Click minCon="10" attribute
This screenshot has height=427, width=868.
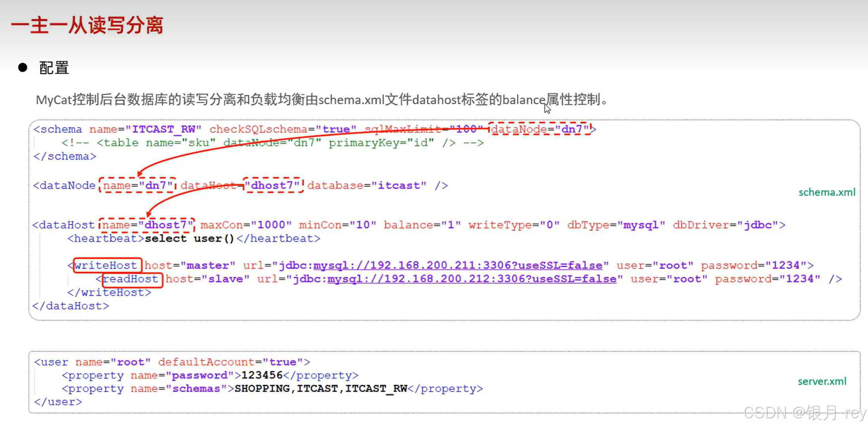point(338,225)
